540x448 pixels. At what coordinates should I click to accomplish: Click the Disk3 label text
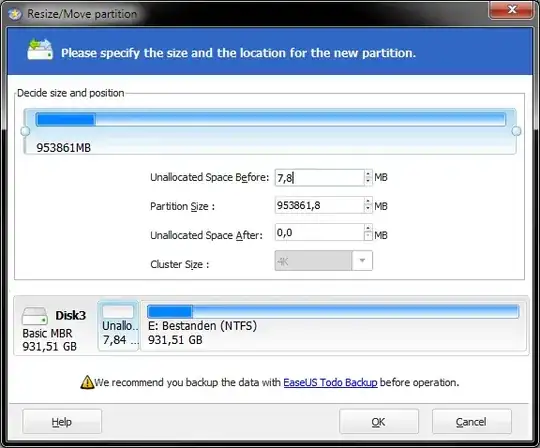(x=71, y=315)
